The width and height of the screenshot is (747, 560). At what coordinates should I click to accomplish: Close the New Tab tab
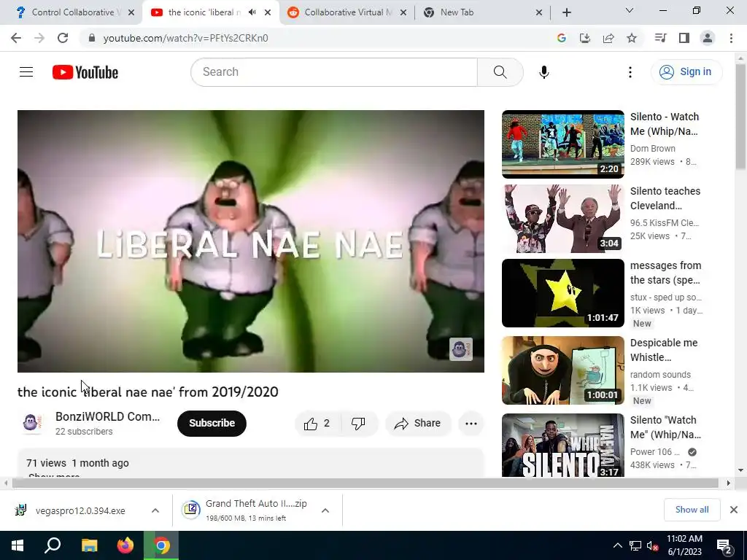tap(539, 12)
